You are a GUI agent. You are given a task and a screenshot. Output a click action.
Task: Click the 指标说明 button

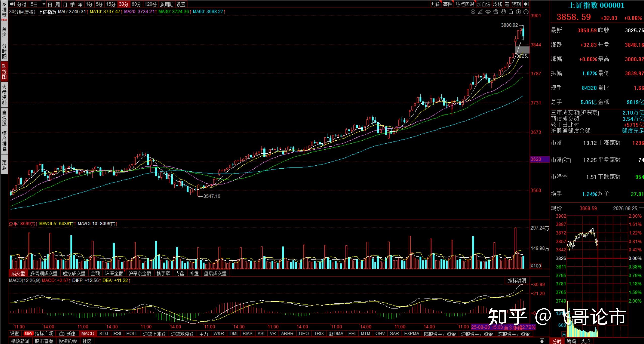click(517, 280)
